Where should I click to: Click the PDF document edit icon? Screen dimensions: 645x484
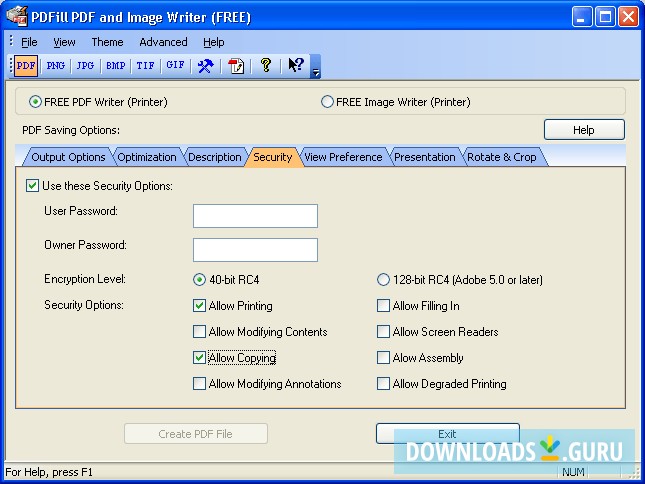[x=236, y=66]
